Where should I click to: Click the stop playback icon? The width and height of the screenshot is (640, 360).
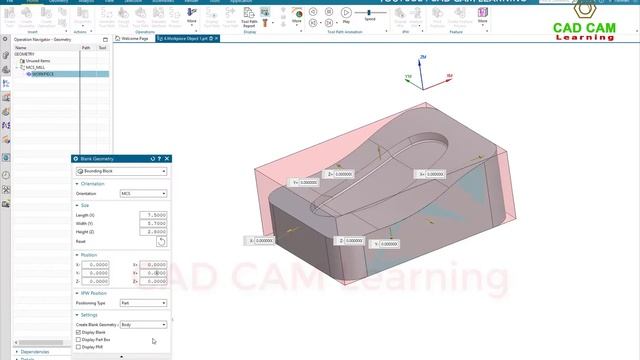(x=329, y=12)
